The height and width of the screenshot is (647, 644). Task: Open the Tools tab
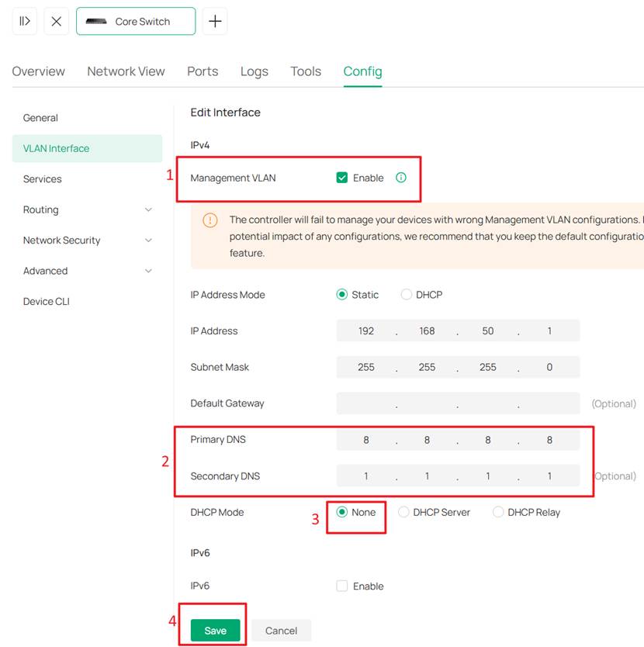click(306, 71)
